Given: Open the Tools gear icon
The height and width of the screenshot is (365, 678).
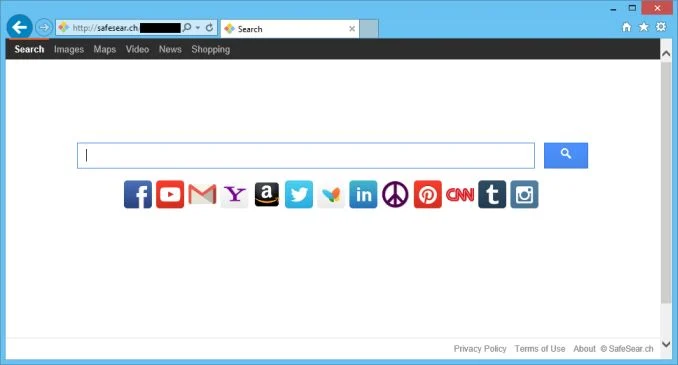Looking at the screenshot, I should [661, 27].
